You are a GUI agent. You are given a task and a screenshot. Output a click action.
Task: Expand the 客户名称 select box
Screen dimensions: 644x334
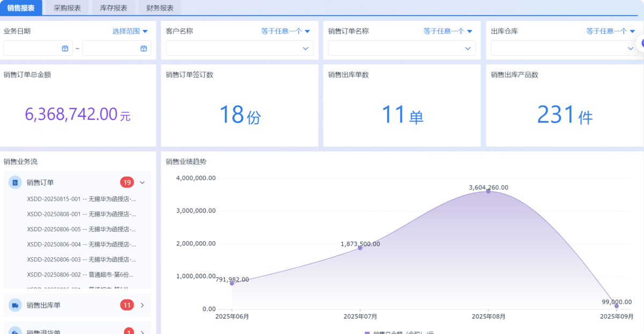coord(240,48)
